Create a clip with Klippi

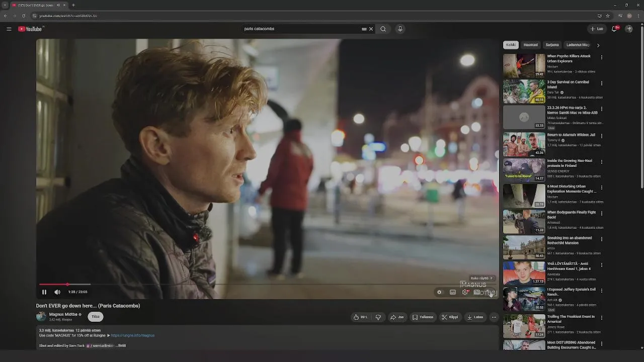click(x=450, y=317)
